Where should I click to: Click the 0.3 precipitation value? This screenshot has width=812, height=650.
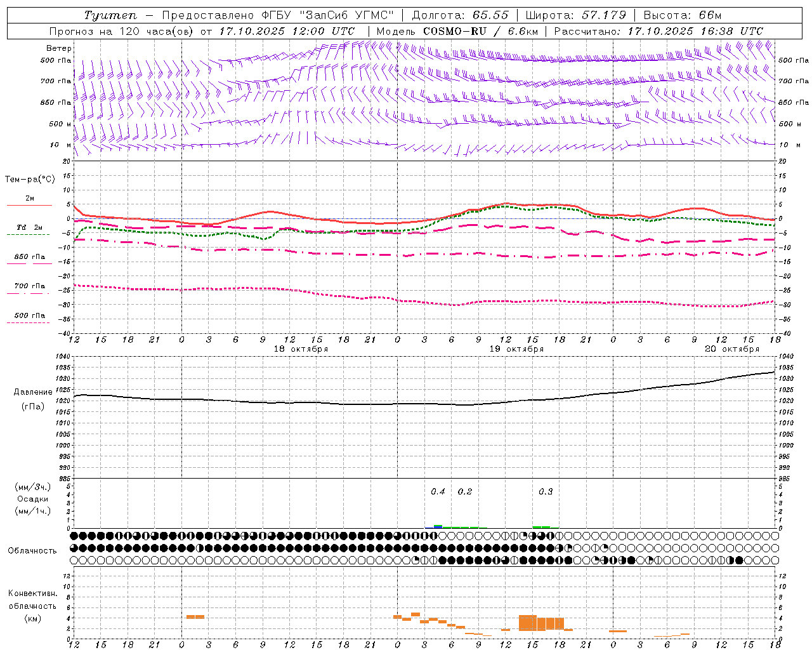point(546,491)
